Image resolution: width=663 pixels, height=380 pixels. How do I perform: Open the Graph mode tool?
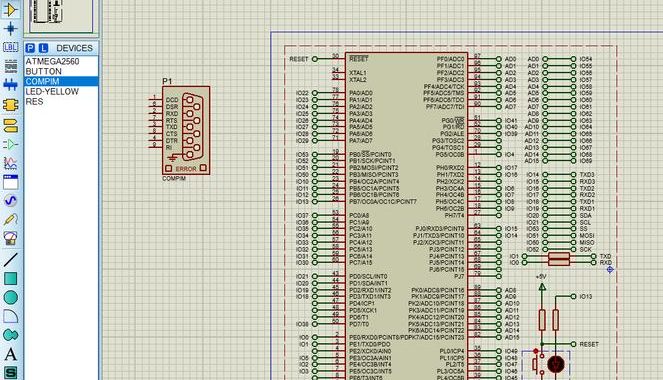click(10, 163)
